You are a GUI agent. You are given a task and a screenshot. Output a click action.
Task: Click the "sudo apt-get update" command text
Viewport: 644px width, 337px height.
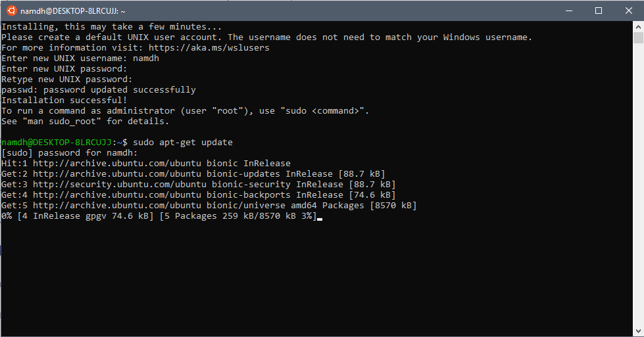pyautogui.click(x=182, y=143)
